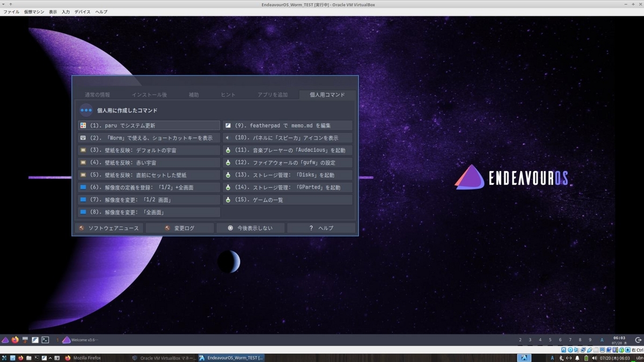Viewport: 644px width, 362px height.
Task: Open 入力 menu
Action: coord(65,12)
